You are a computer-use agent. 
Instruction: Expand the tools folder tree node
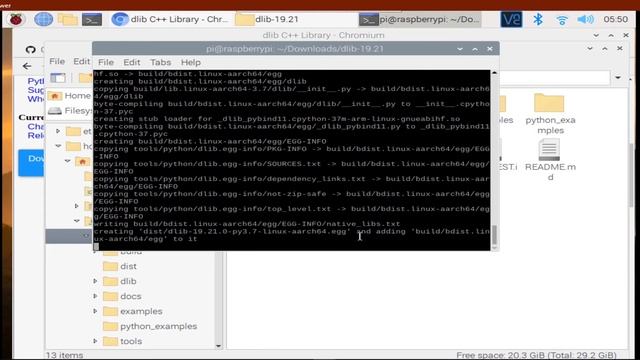tap(95, 341)
